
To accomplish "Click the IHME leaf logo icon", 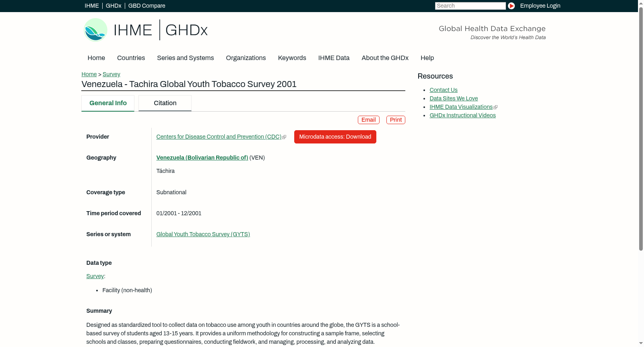I will click(95, 30).
